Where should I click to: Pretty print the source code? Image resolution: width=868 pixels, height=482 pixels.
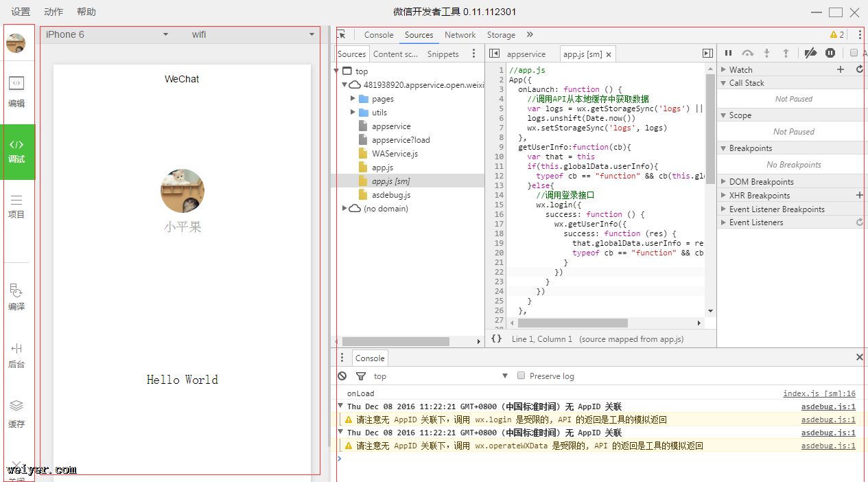496,338
